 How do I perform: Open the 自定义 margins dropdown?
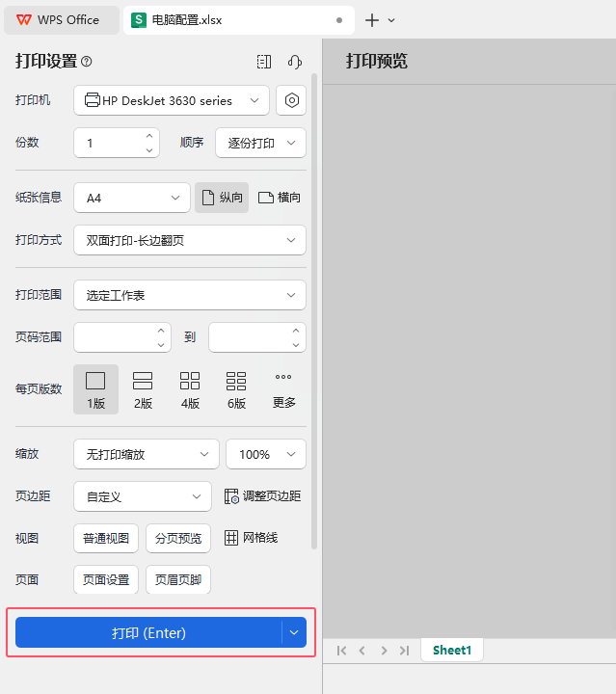143,496
